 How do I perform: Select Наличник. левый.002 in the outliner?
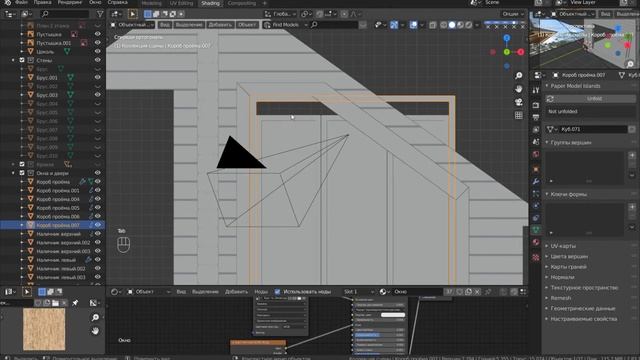(61, 269)
